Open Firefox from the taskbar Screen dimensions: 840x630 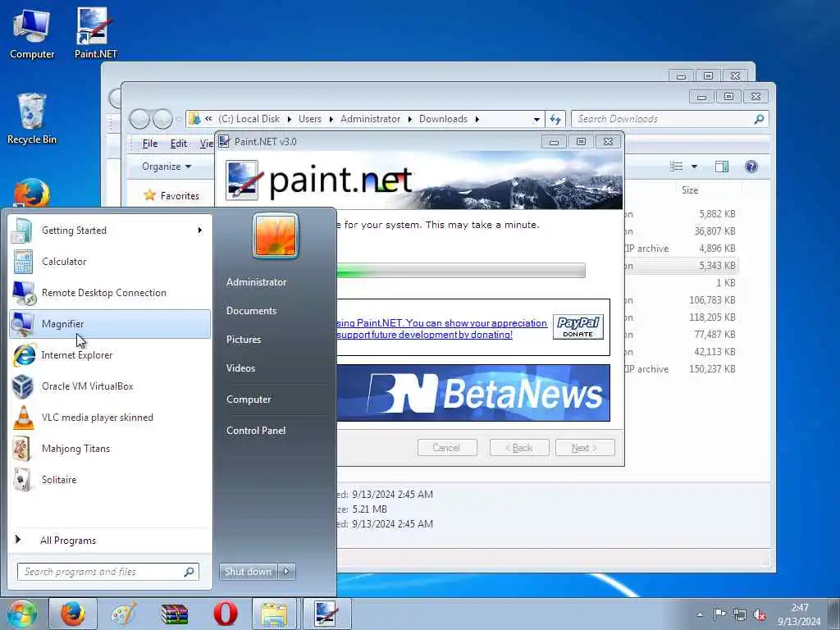(x=72, y=614)
